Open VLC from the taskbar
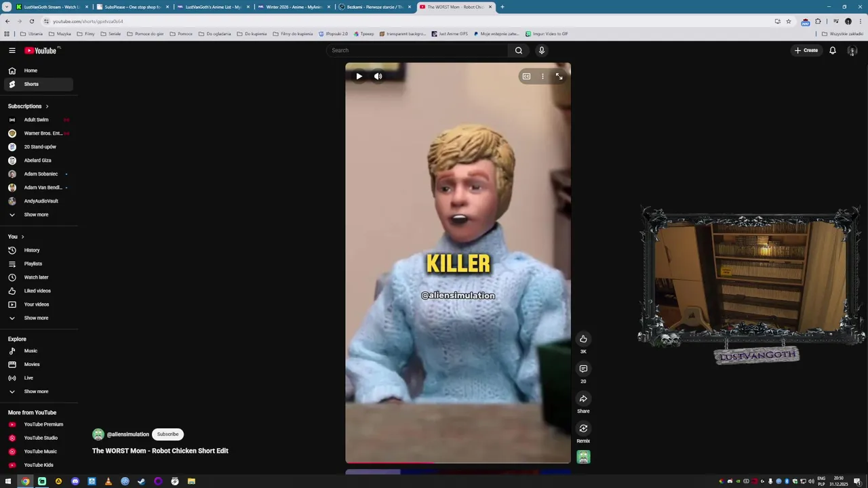This screenshot has height=488, width=868. point(108,481)
